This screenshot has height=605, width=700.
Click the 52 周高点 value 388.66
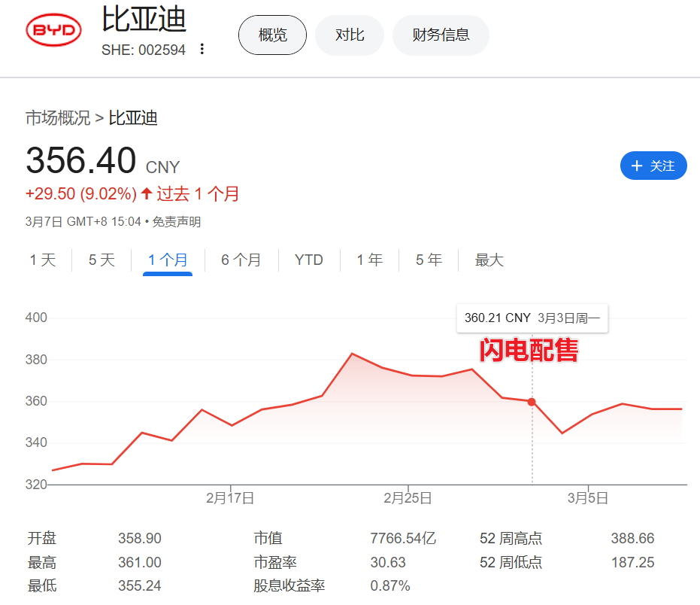pos(632,539)
